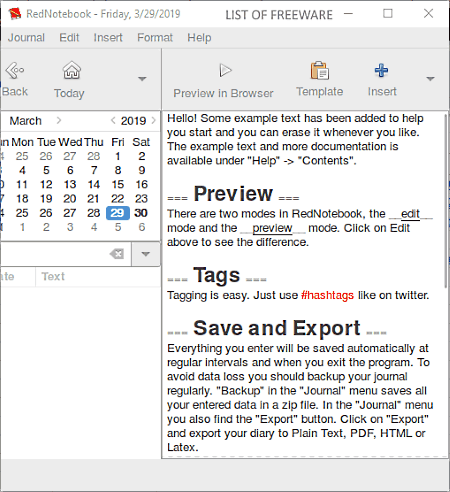Advance to the next month after March
The height and width of the screenshot is (492, 450).
pos(59,120)
